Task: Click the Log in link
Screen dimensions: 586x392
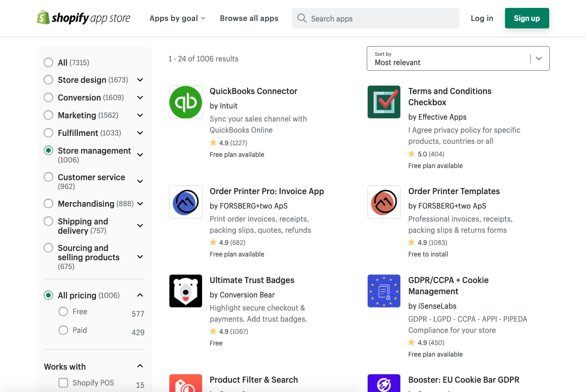Action: click(482, 18)
